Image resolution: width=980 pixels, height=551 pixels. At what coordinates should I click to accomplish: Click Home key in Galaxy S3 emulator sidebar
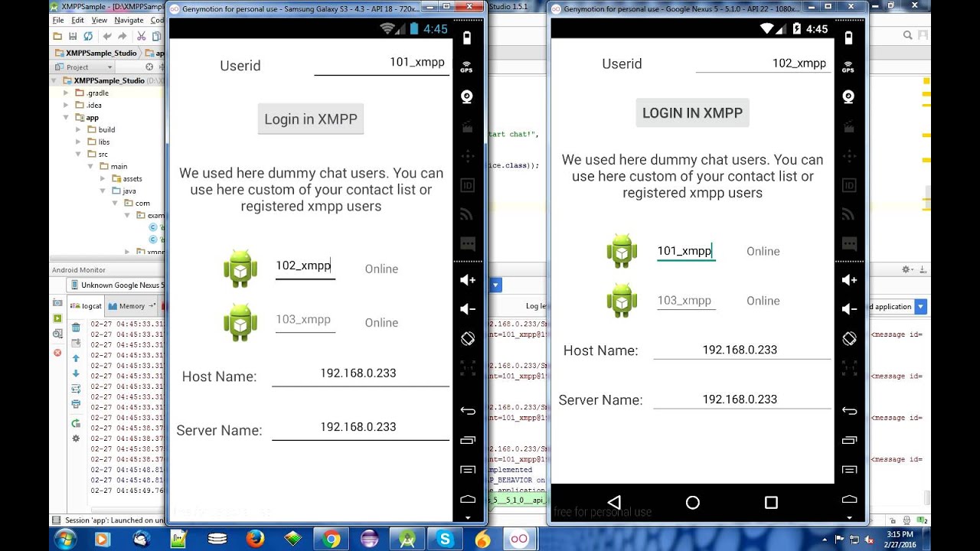click(467, 498)
